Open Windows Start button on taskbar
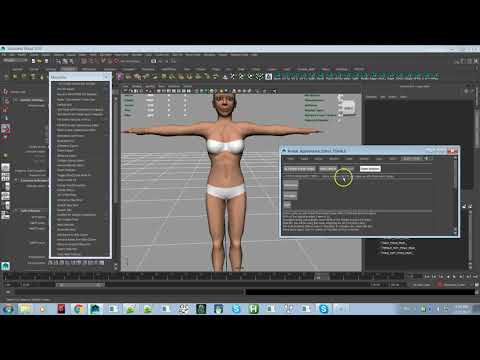Viewport: 480px width, 360px height. point(7,309)
